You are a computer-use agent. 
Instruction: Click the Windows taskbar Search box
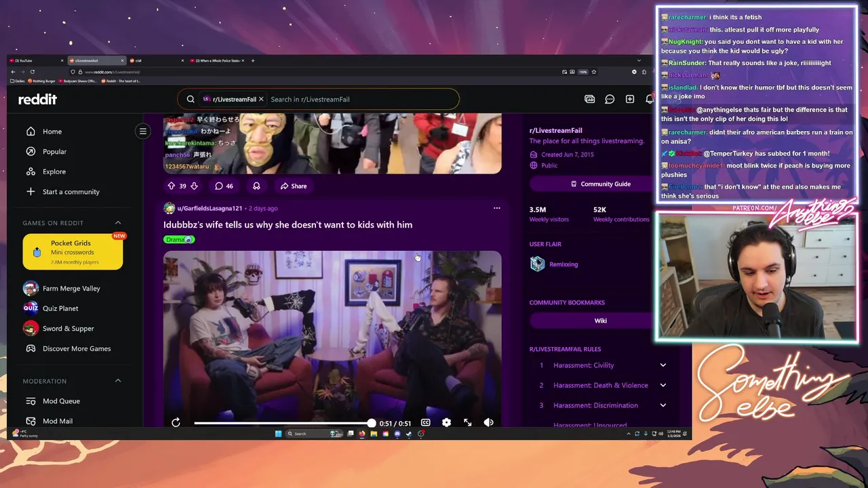(313, 434)
